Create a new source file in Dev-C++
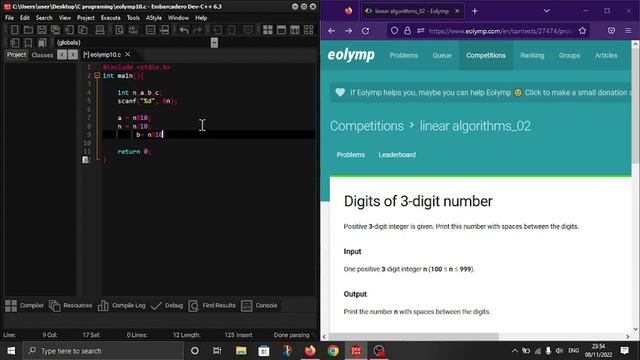The height and width of the screenshot is (360, 640). (x=14, y=30)
